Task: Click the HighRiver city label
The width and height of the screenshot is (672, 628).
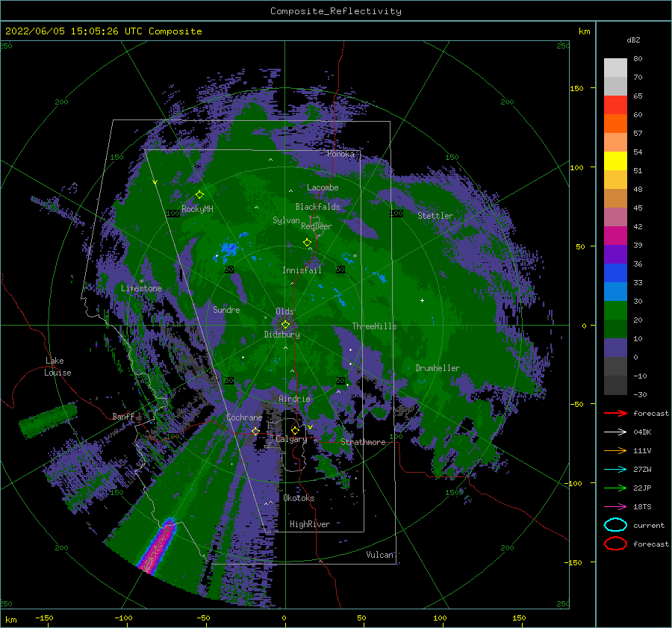Action: (x=310, y=524)
